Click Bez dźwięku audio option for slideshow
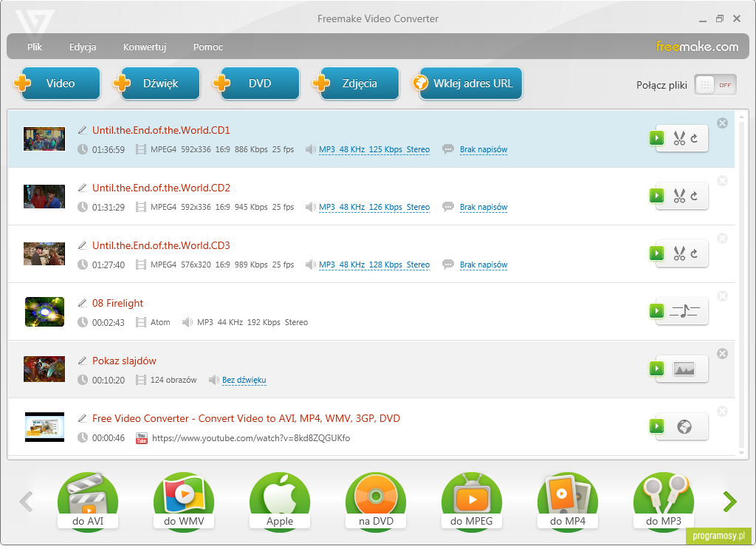Viewport: 756px width, 549px height. [x=244, y=380]
